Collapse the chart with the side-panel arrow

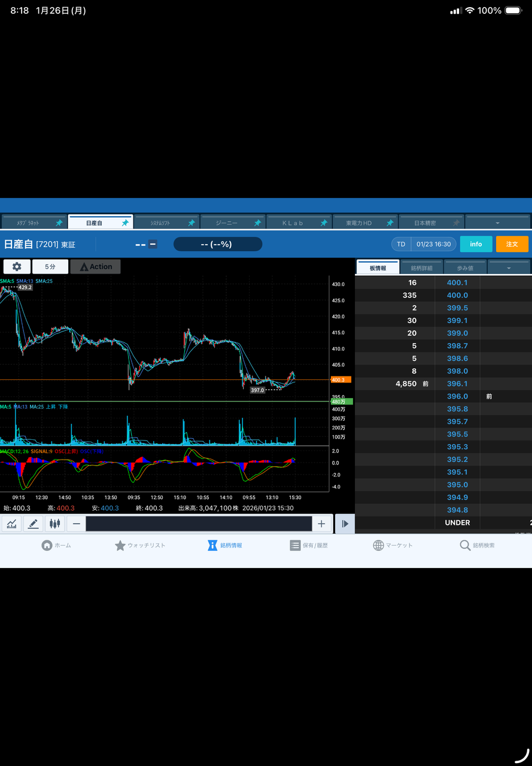pos(345,524)
